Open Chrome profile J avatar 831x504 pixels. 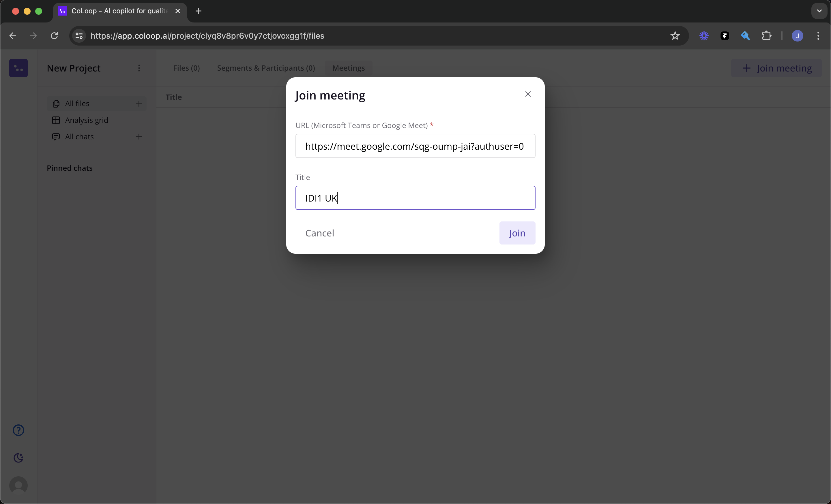[x=797, y=36]
